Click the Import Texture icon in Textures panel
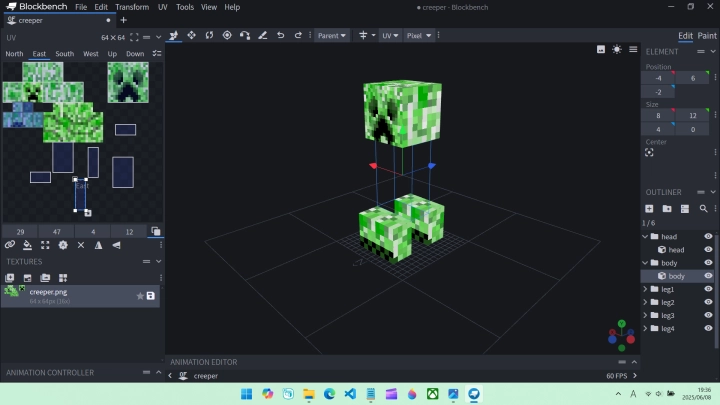Screen dimensions: 720x405 click(x=10, y=278)
